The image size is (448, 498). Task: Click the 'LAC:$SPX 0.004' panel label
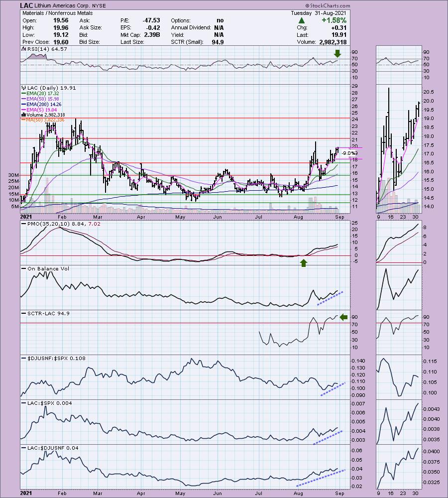pyautogui.click(x=50, y=403)
